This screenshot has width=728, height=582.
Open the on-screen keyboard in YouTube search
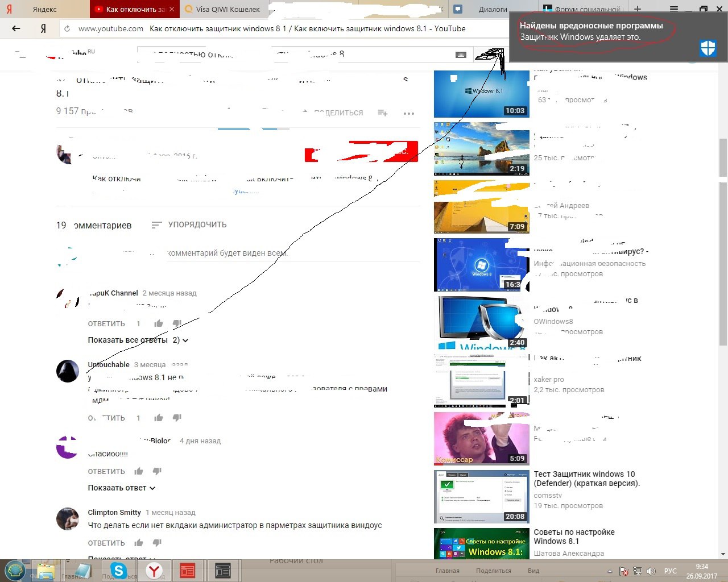tap(461, 55)
